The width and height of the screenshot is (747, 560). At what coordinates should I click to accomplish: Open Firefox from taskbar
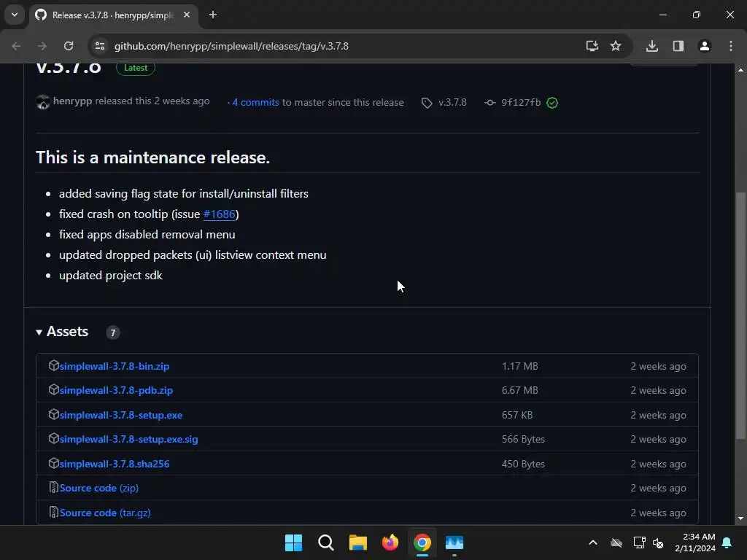(x=390, y=542)
